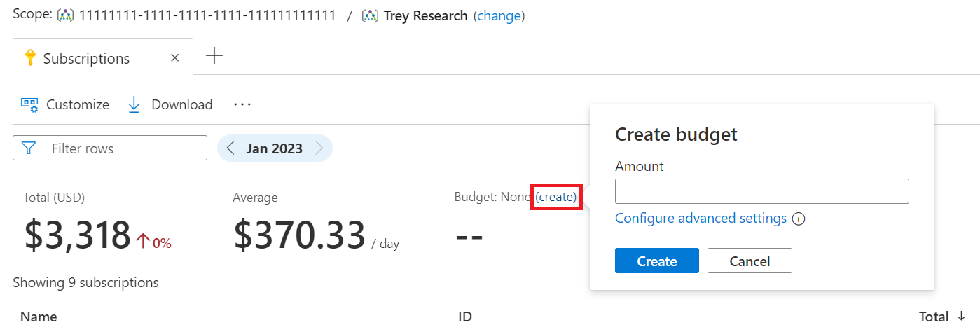This screenshot has height=332, width=980.
Task: Click the budget create link
Action: [x=556, y=198]
